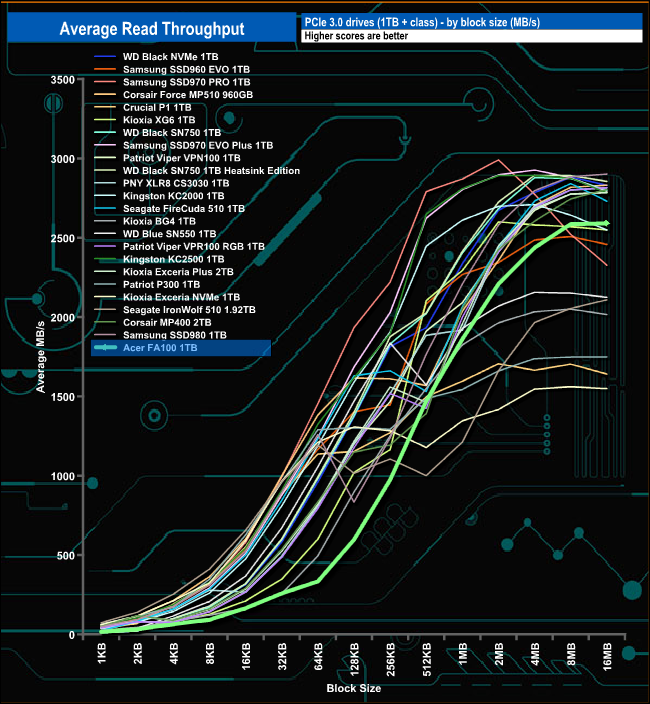Click the 1KB block size label
650x704 pixels.
(101, 653)
